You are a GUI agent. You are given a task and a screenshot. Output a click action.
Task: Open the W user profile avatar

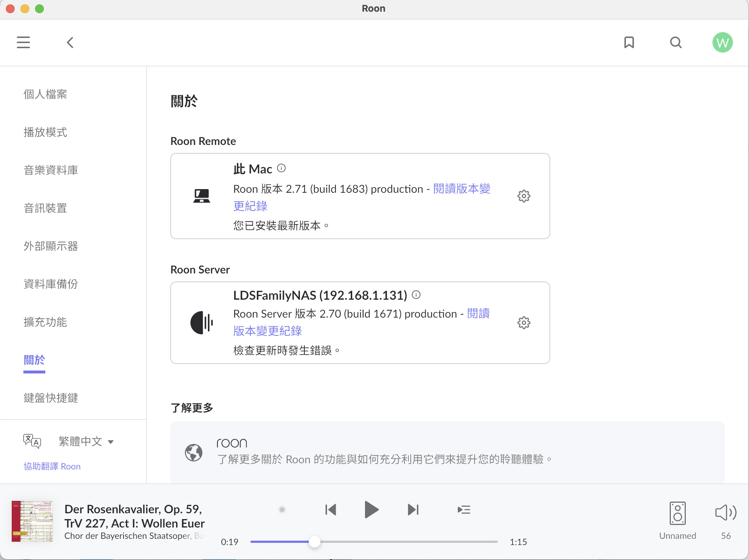[x=722, y=42]
